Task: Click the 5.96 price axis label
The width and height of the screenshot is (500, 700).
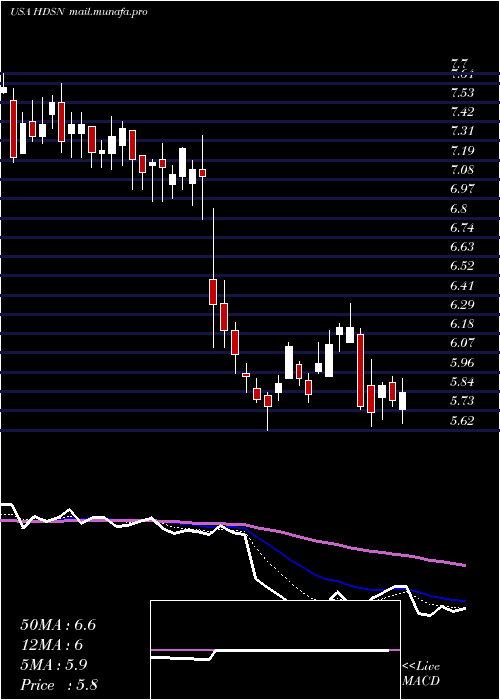Action: [462, 362]
